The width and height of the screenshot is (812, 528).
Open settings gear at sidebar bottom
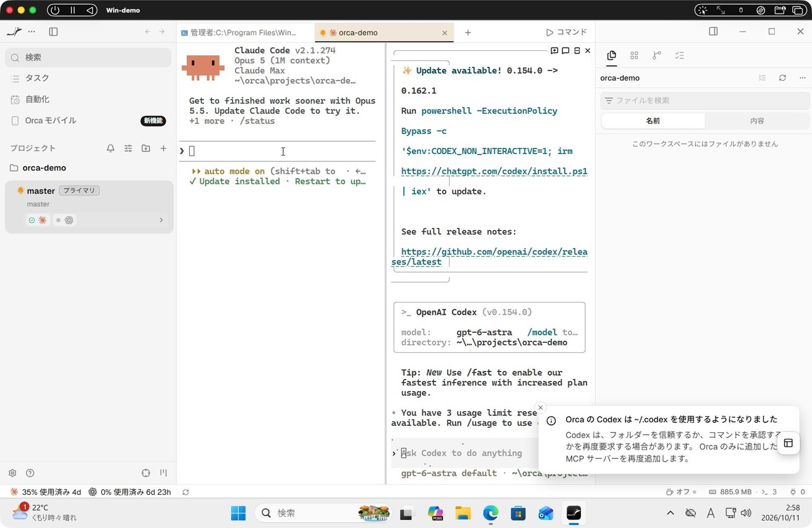13,473
